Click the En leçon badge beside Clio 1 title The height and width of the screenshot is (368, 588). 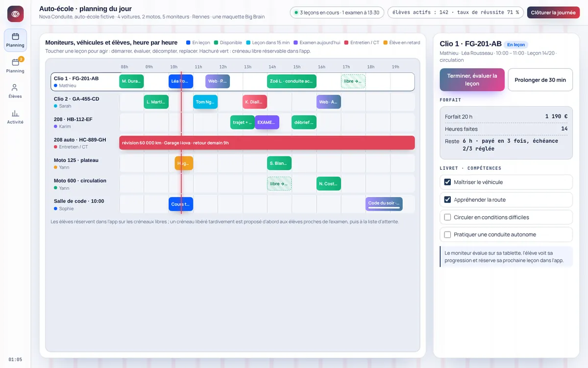516,45
